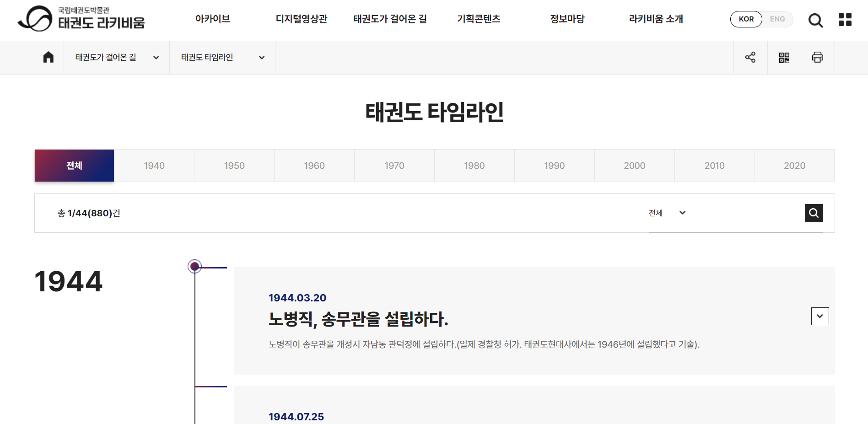Print the page with printer icon
Screen dimensions: 868x424
[x=818, y=57]
